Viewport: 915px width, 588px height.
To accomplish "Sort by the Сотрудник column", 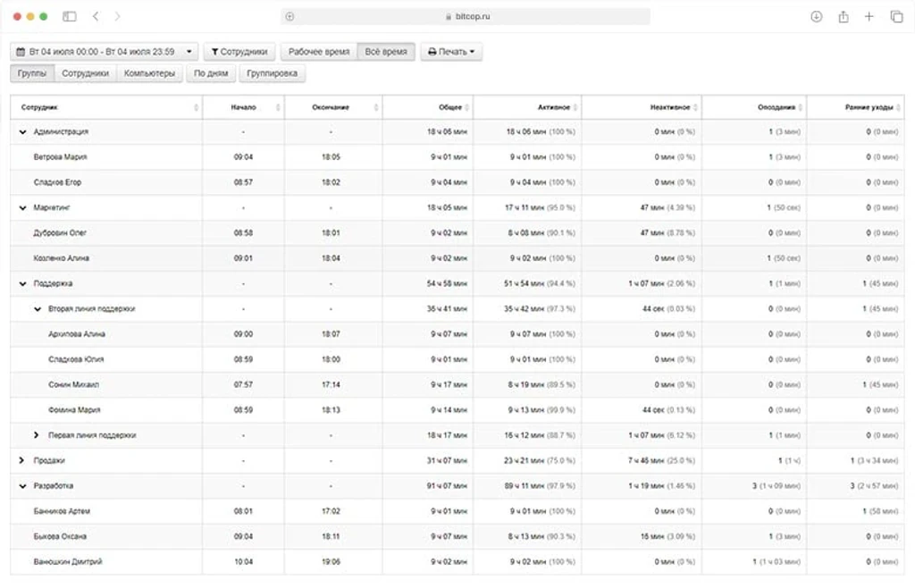I will 106,107.
